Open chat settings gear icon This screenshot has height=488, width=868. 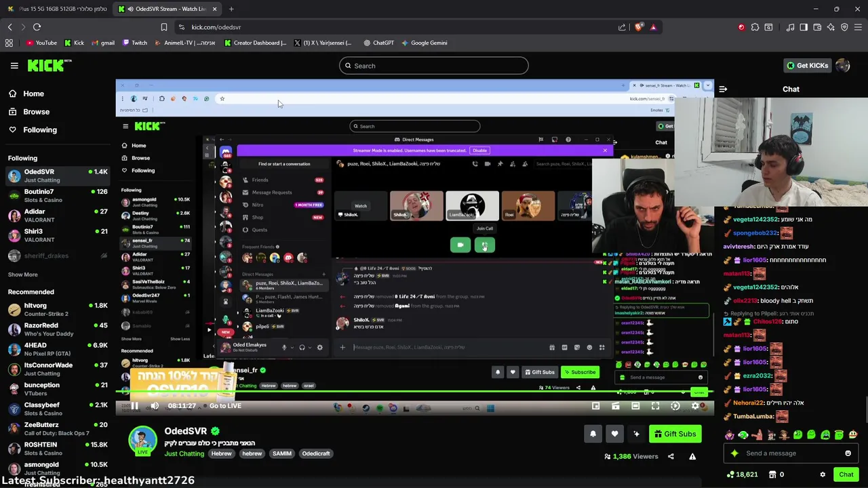pos(823,474)
